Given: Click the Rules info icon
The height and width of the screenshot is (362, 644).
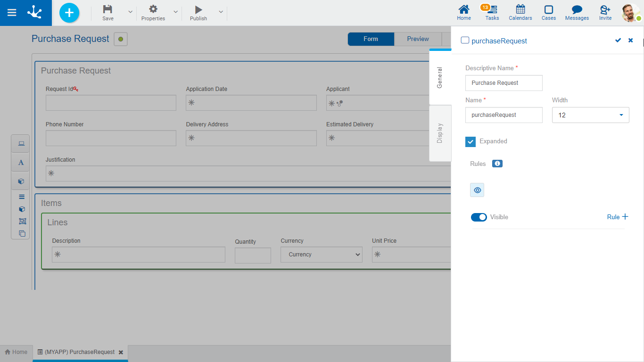Looking at the screenshot, I should click(x=497, y=164).
